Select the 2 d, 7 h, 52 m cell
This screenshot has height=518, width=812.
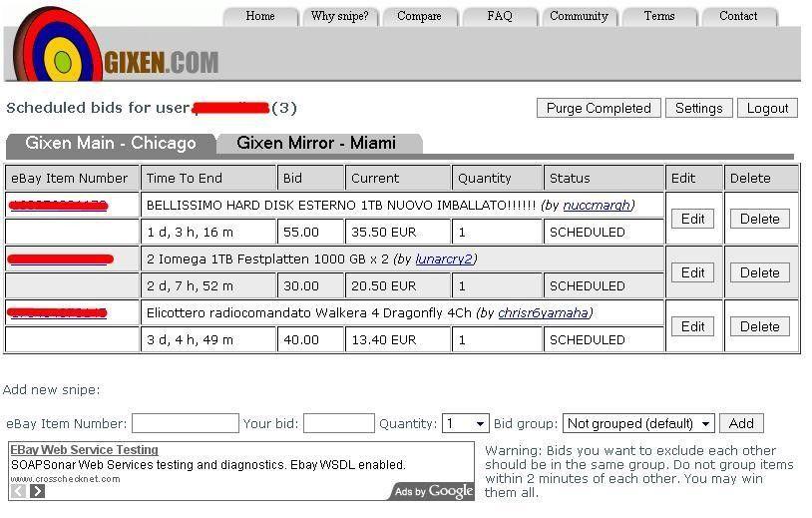pyautogui.click(x=208, y=285)
